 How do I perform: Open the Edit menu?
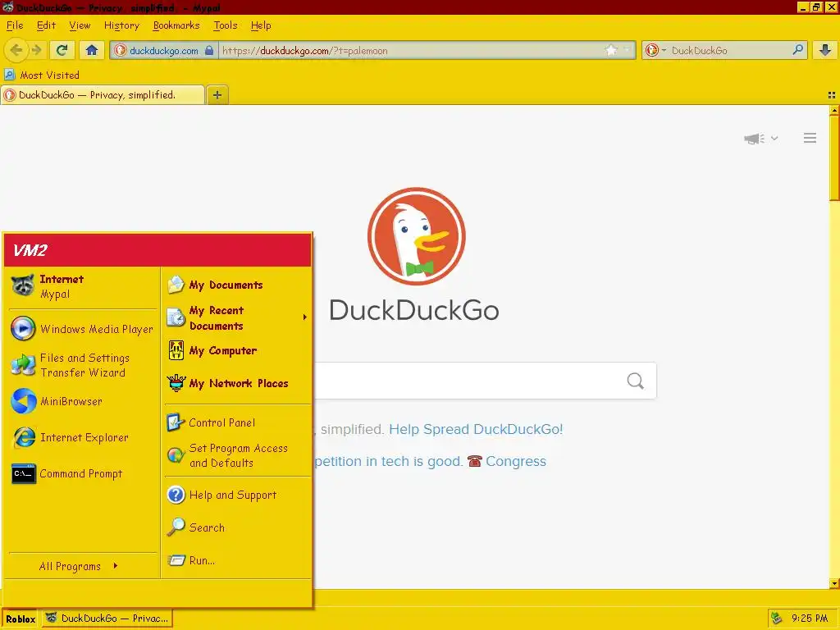(46, 25)
